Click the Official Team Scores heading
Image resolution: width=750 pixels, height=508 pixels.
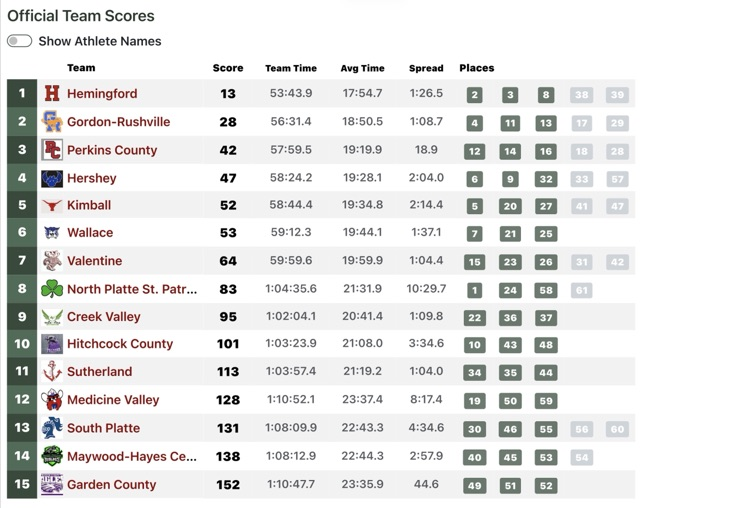81,16
